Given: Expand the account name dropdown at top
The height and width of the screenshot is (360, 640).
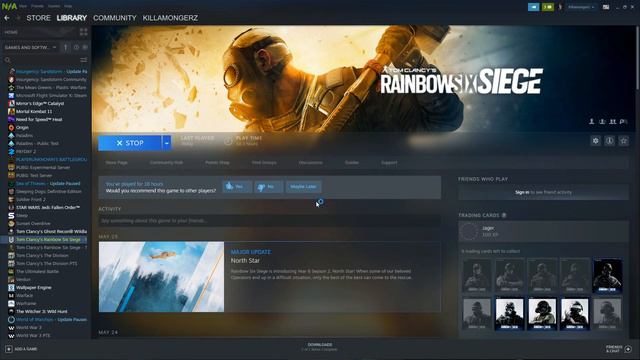Looking at the screenshot, I should (581, 7).
